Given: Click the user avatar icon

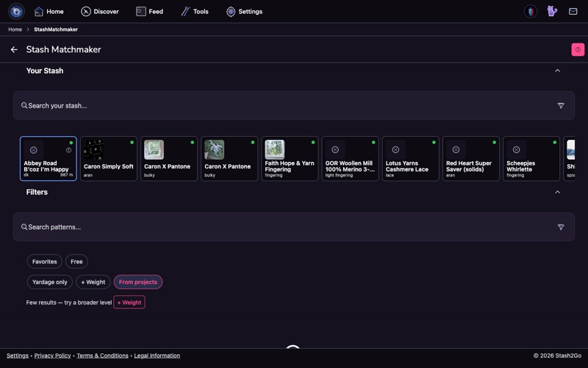Looking at the screenshot, I should pos(530,11).
